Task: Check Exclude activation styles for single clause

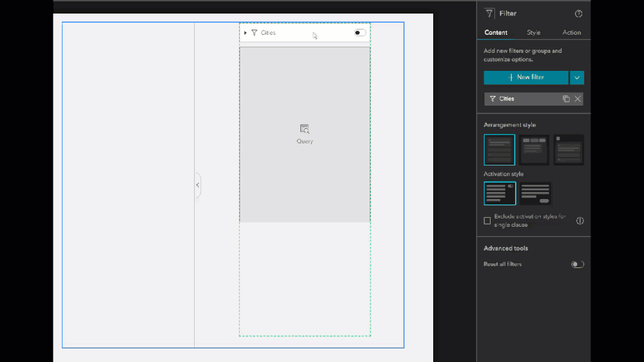Action: [487, 221]
